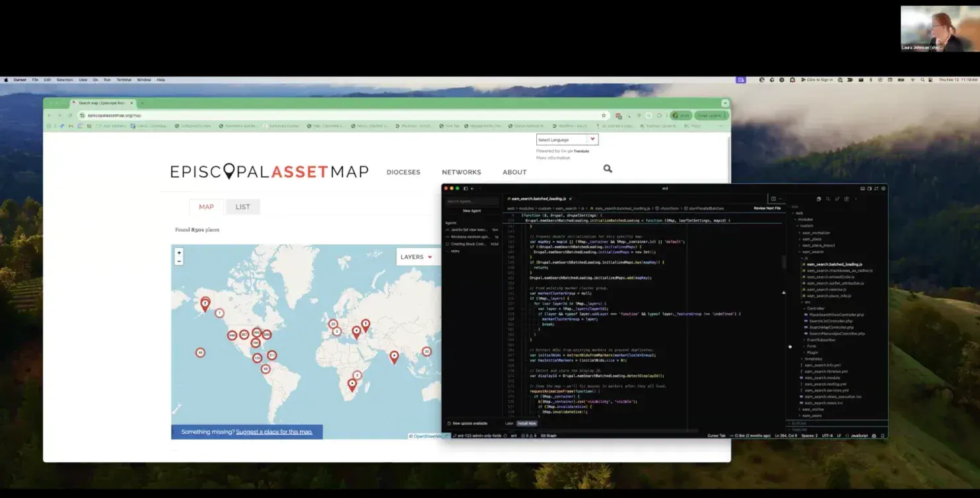
Task: Zoom in on the map
Action: [179, 253]
